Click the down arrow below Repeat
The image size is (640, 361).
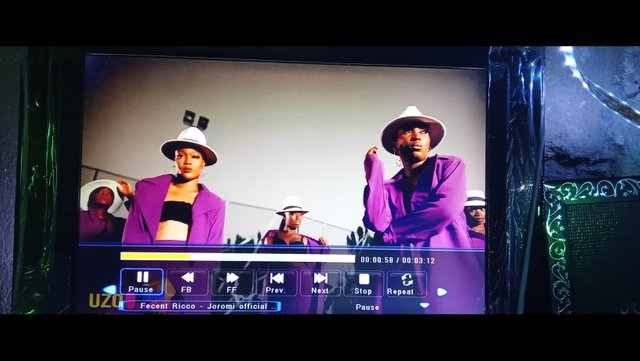pyautogui.click(x=424, y=305)
